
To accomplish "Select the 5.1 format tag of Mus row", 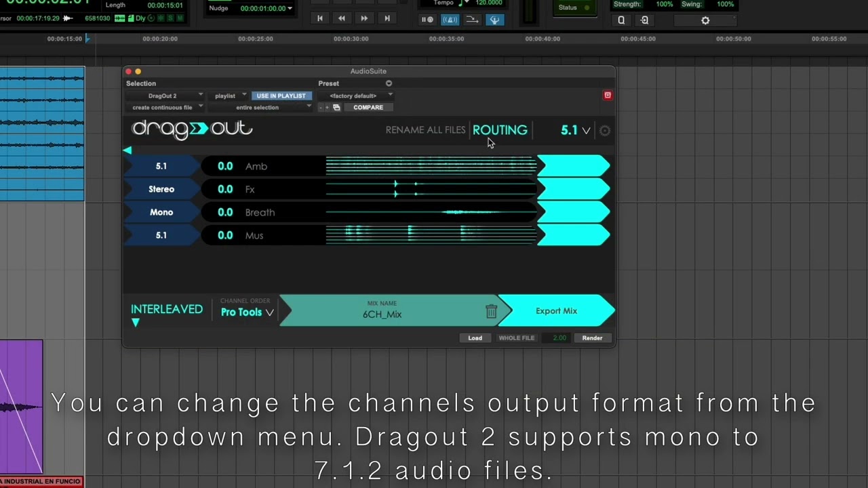I will [161, 235].
